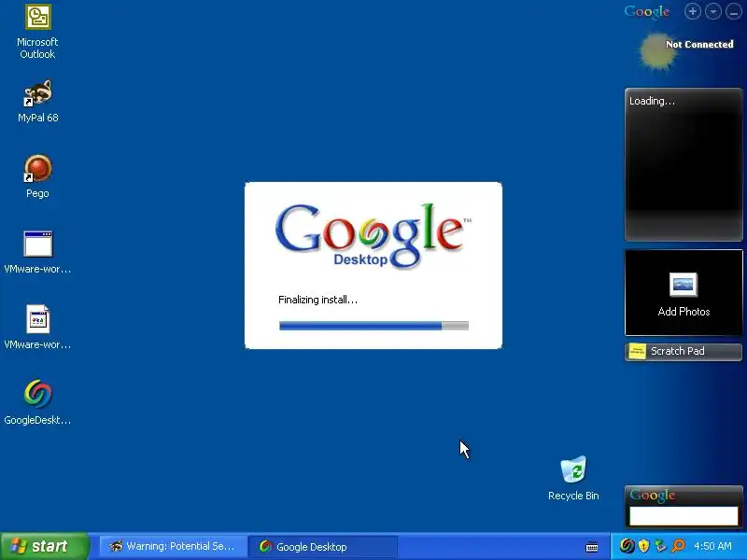Viewport: 747px width, 560px height.
Task: Open the Windows Start menu
Action: (45, 546)
